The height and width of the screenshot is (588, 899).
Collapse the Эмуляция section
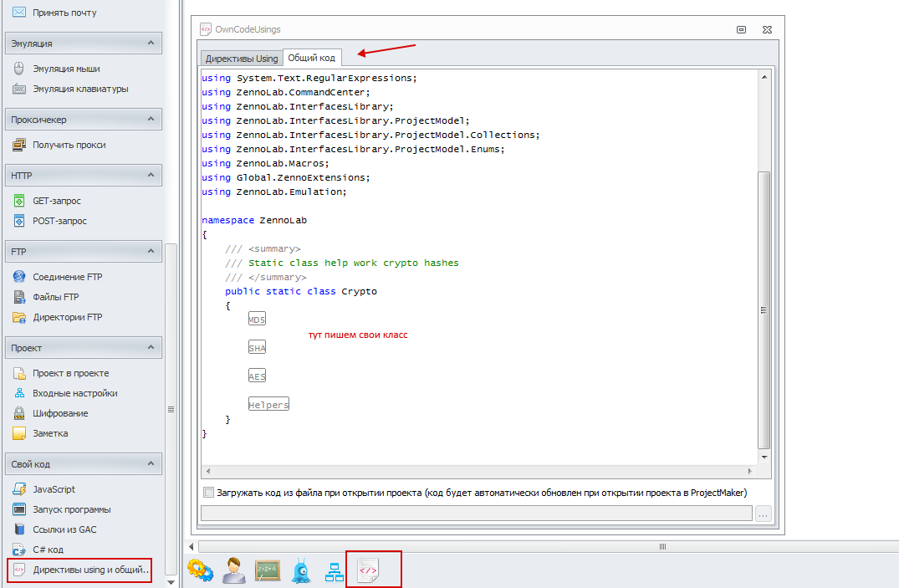point(151,43)
